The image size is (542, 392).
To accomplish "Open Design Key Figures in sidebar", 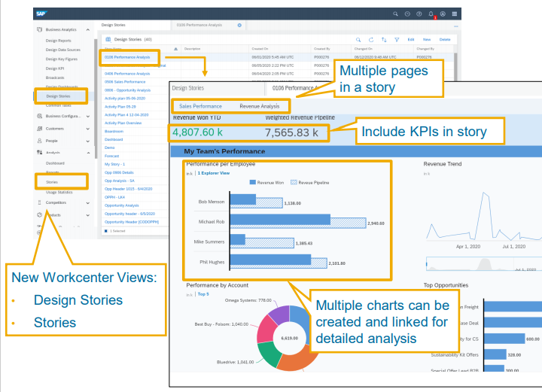I will click(62, 59).
